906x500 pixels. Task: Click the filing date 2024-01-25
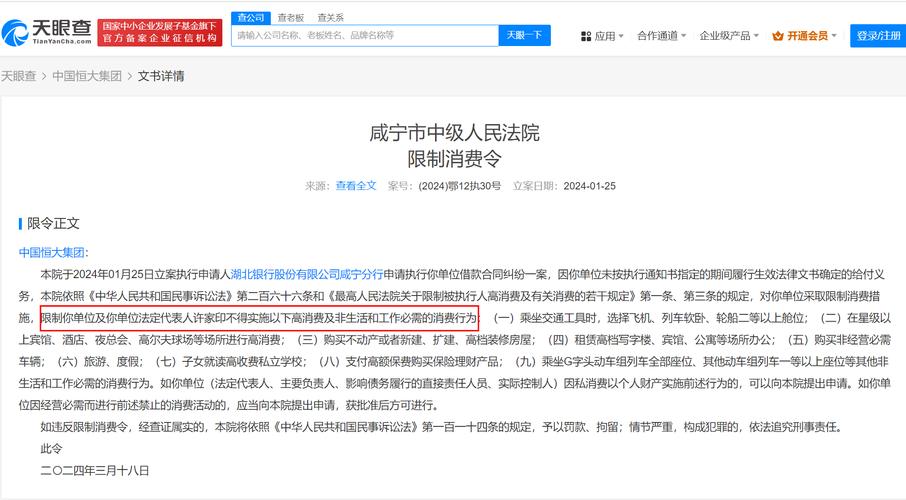589,186
